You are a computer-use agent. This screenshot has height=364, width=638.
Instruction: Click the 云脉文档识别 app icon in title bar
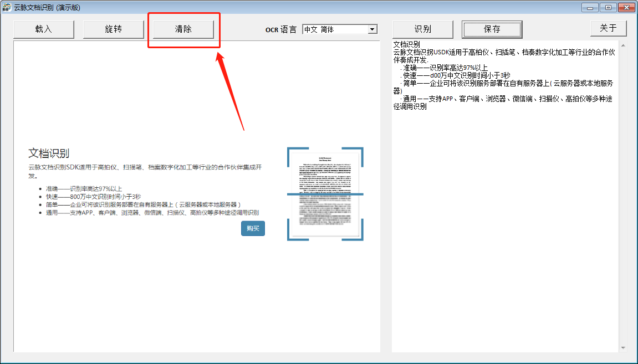point(7,7)
